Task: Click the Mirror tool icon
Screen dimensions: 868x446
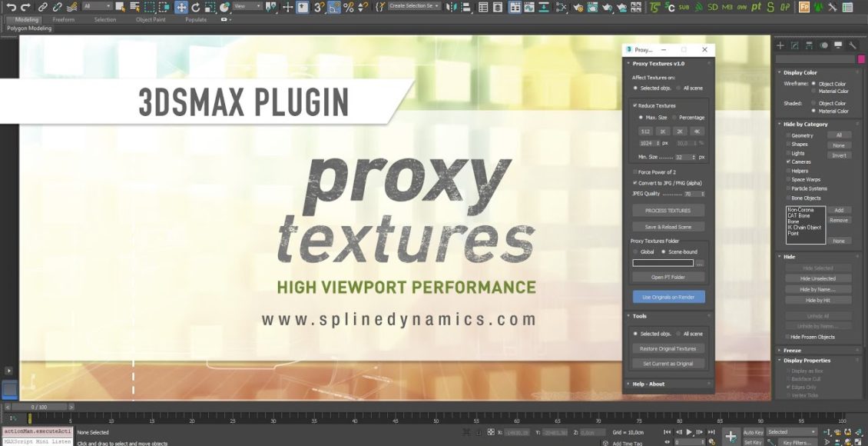Action: [x=452, y=7]
